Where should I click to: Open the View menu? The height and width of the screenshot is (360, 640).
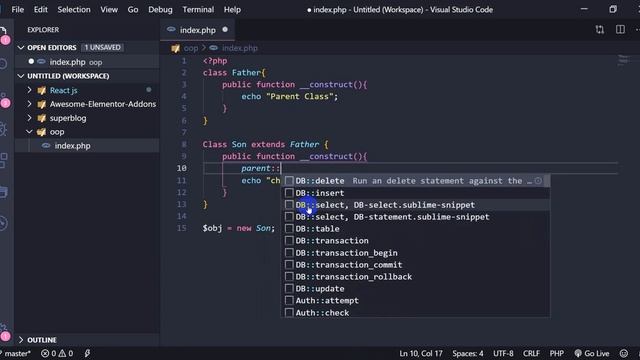coord(109,9)
